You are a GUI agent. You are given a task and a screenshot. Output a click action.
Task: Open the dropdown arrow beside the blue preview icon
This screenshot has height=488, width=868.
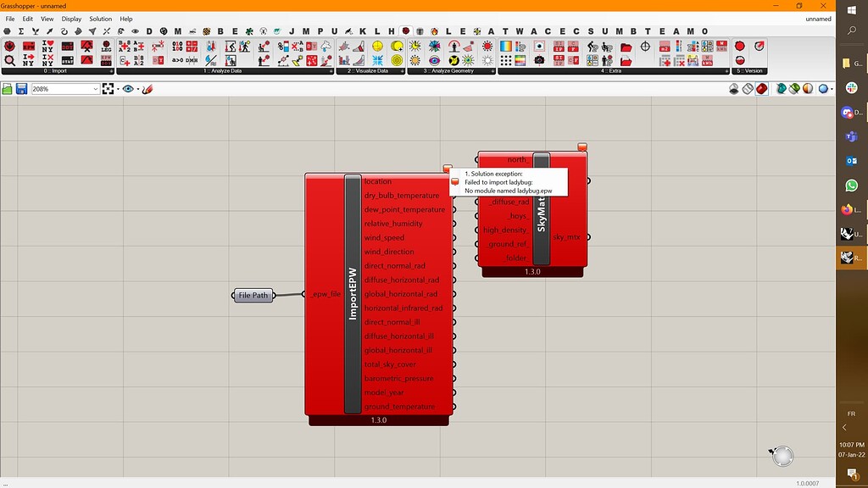point(832,88)
